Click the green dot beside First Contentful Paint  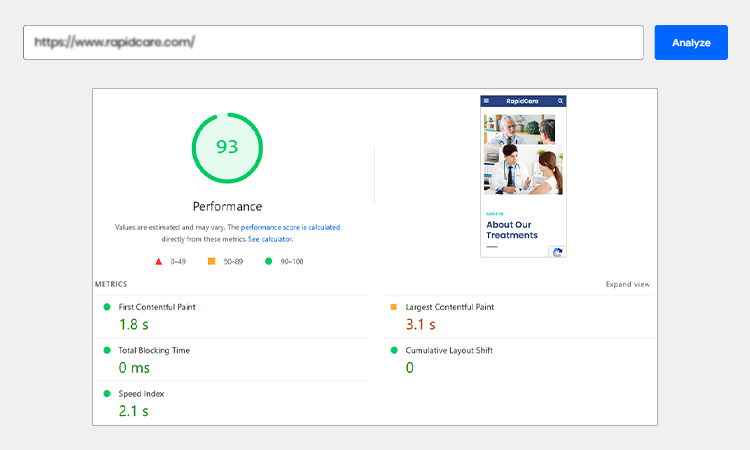point(107,307)
